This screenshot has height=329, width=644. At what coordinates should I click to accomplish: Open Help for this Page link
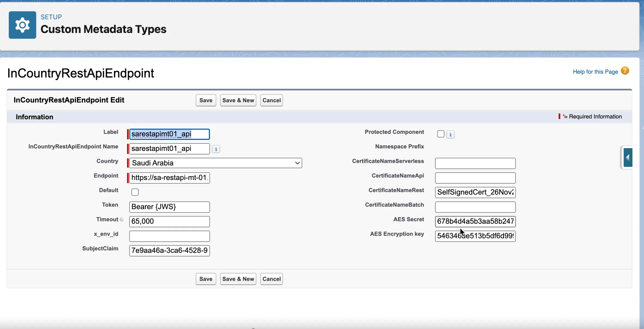[595, 72]
